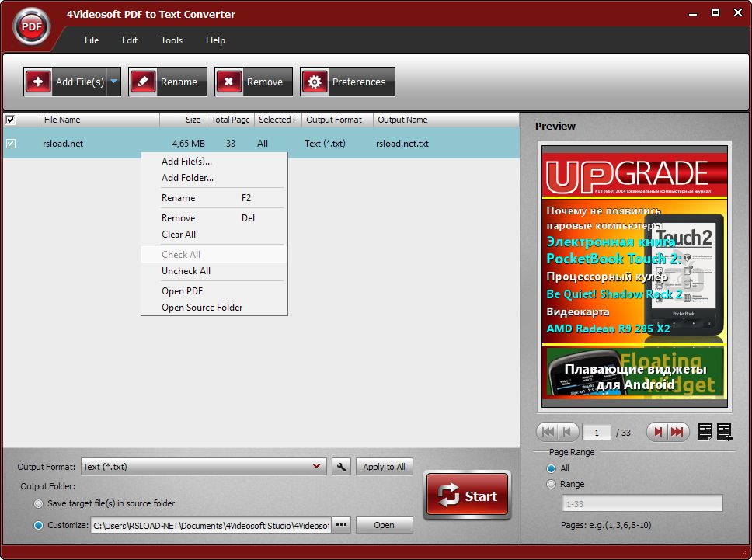752x560 pixels.
Task: Sort by Size column header
Action: (x=183, y=120)
